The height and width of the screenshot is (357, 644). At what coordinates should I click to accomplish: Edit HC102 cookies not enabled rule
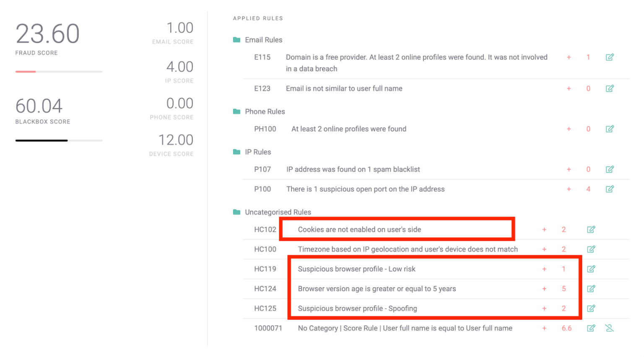click(x=591, y=230)
